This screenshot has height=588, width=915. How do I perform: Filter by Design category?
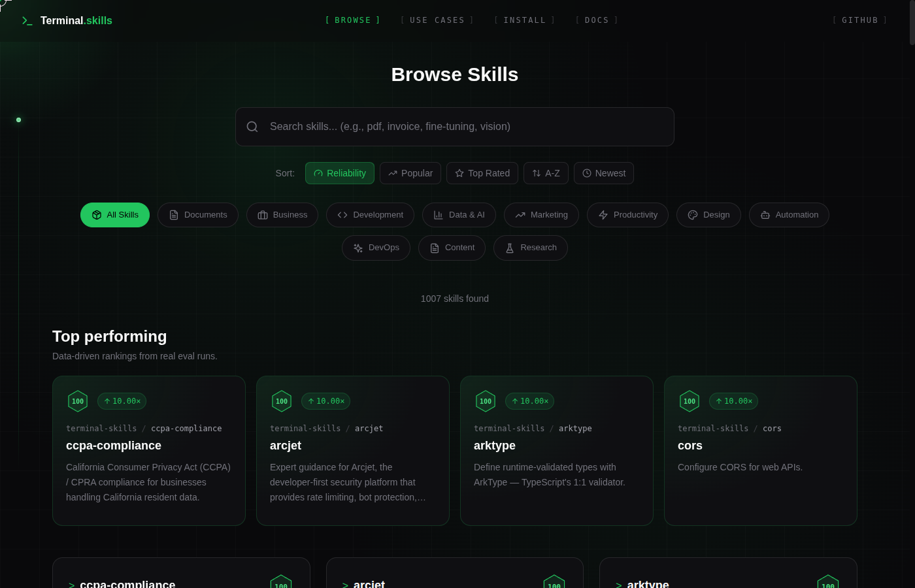click(708, 215)
